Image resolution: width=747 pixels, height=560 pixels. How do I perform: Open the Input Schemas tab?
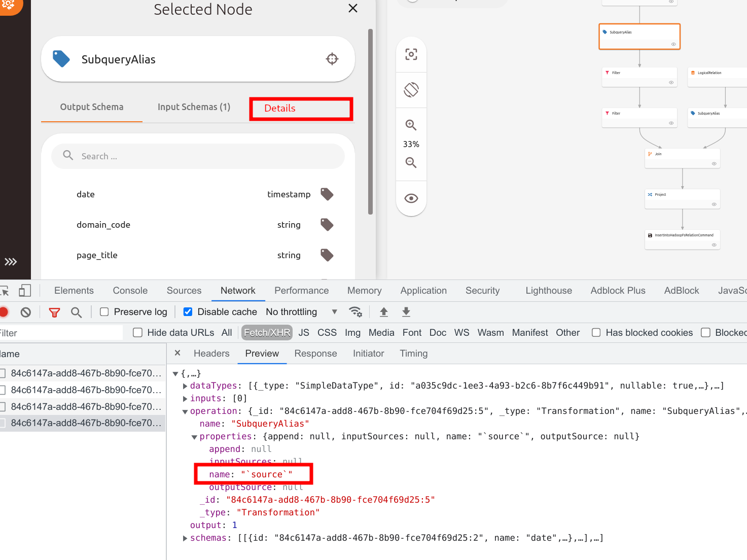(194, 107)
